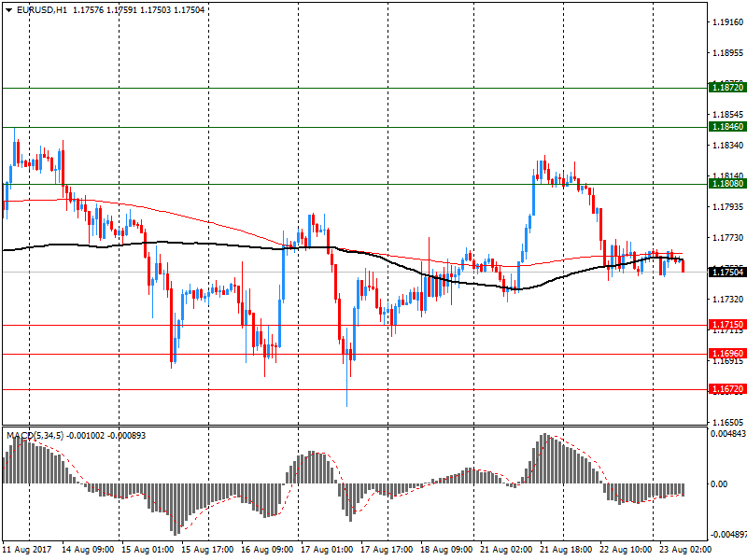This screenshot has height=560, width=747.
Task: Click the OHLC readout 1.17576 at top
Action: [88, 10]
